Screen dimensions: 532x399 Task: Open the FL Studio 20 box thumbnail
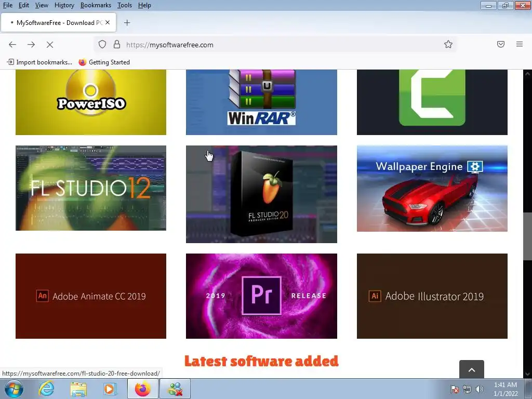click(262, 194)
